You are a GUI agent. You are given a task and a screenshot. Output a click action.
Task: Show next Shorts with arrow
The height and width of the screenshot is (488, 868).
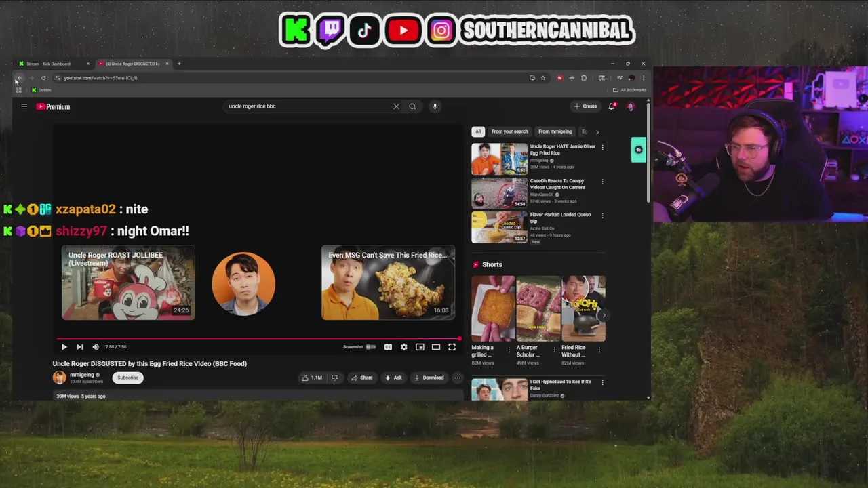604,315
